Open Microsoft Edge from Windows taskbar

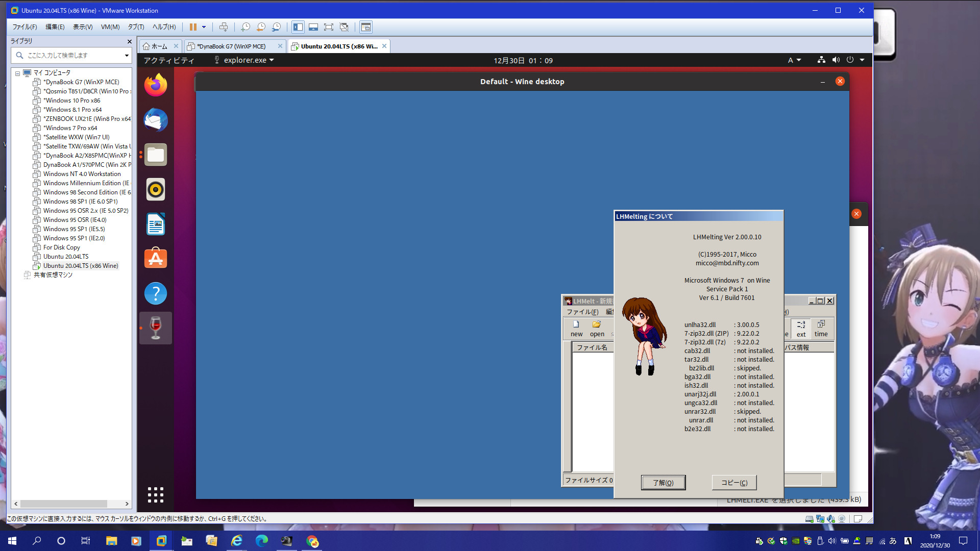[x=261, y=541]
